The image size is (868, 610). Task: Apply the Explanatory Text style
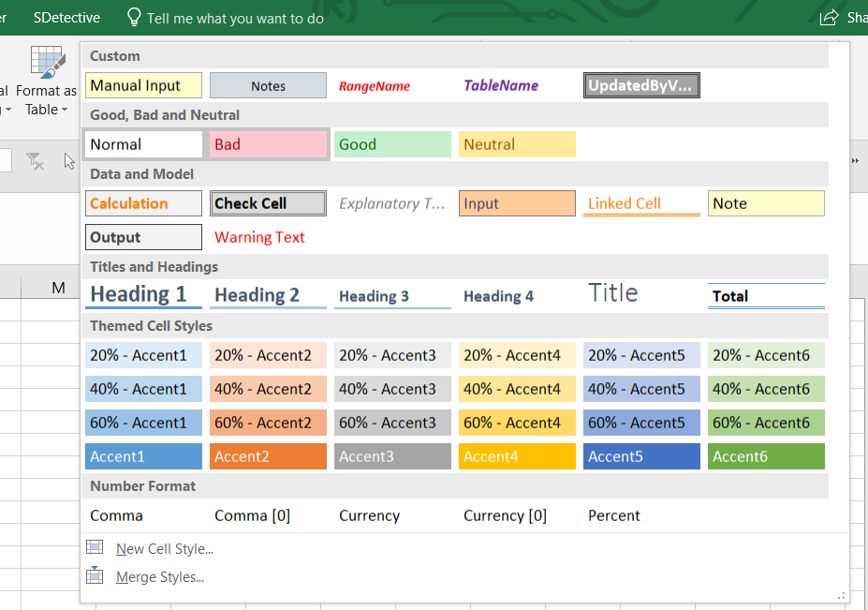(392, 203)
